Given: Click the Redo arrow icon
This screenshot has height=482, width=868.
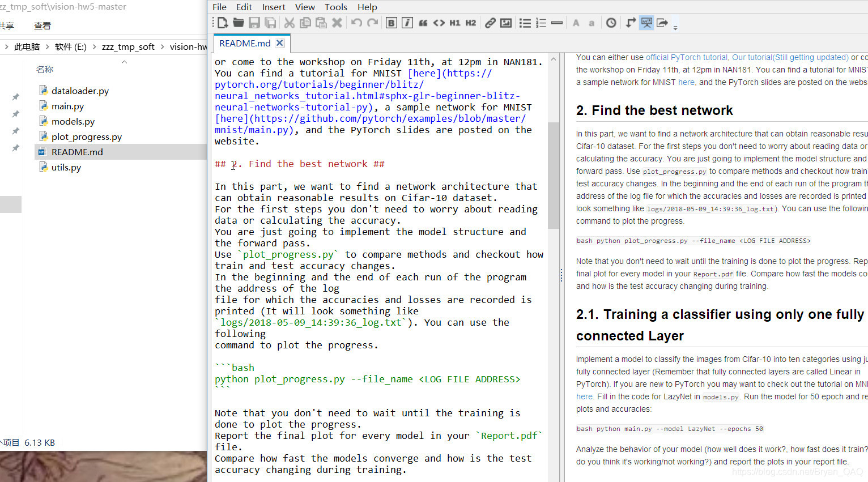Looking at the screenshot, I should pyautogui.click(x=372, y=23).
